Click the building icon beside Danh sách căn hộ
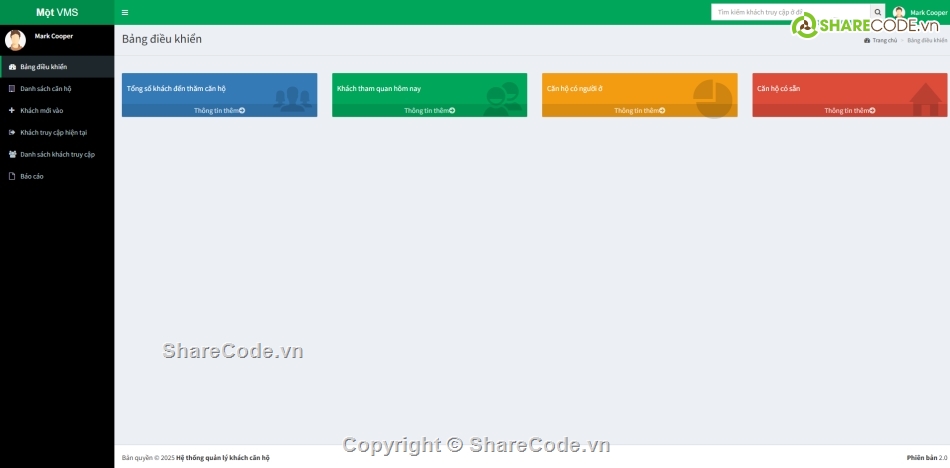Screen dimensions: 950x468 click(12, 89)
